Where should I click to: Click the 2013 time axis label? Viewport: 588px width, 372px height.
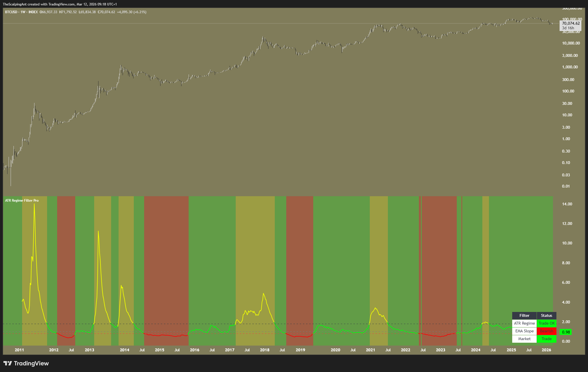90,350
